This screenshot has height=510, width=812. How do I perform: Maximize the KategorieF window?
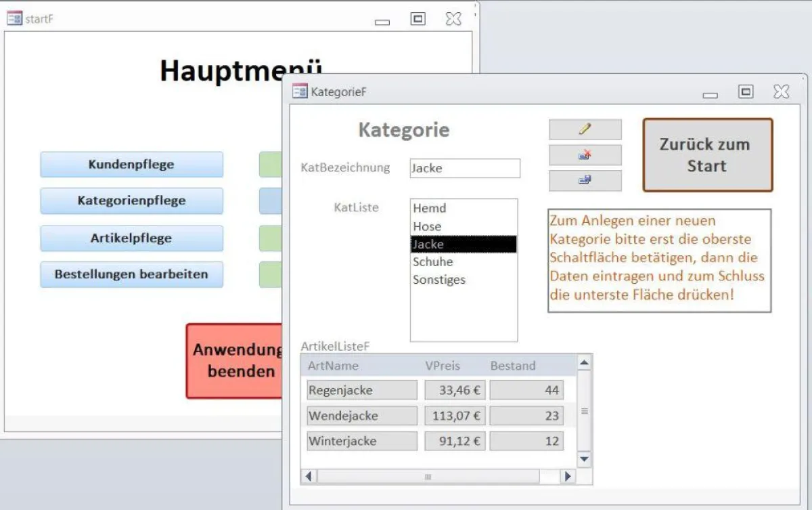pos(746,91)
